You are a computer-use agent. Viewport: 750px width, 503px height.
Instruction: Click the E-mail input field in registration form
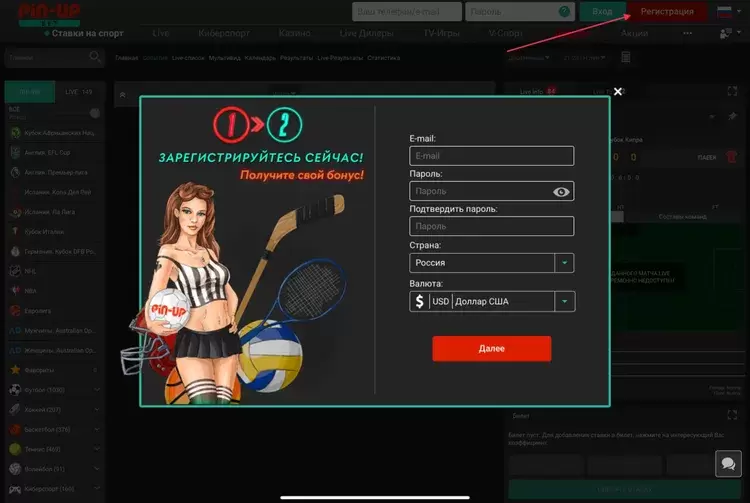(x=491, y=156)
